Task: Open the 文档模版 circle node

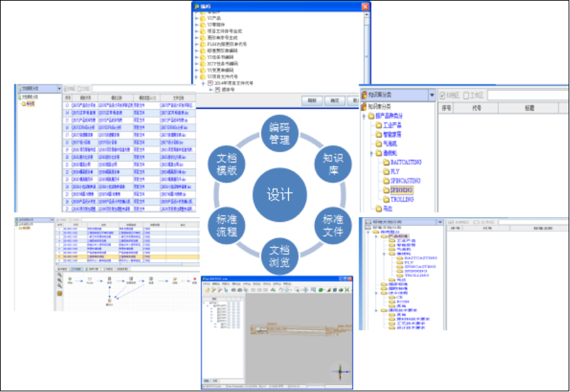Action: coord(225,163)
